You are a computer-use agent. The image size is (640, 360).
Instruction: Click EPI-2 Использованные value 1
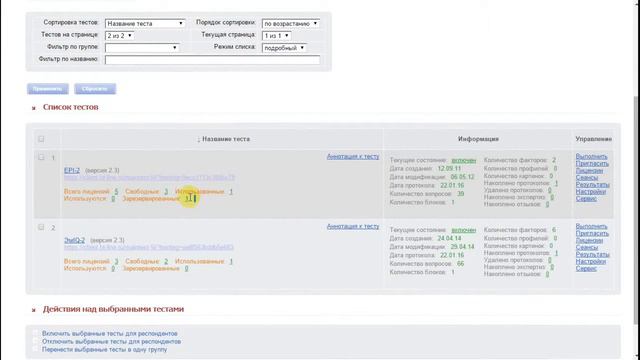[231, 191]
